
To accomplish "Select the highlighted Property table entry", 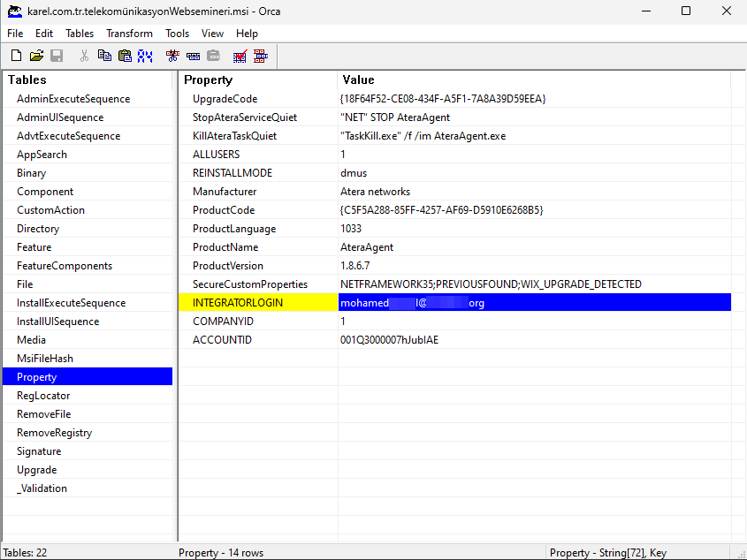I will pyautogui.click(x=88, y=376).
